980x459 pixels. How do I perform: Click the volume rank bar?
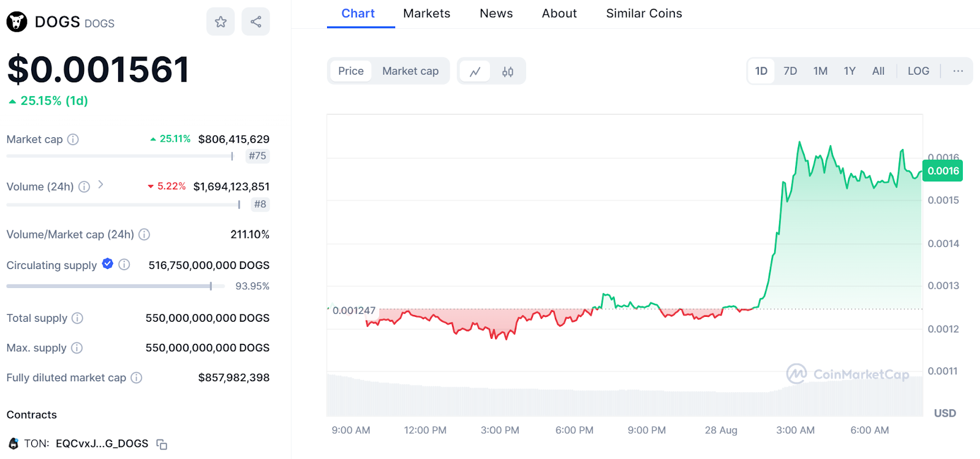coord(124,204)
